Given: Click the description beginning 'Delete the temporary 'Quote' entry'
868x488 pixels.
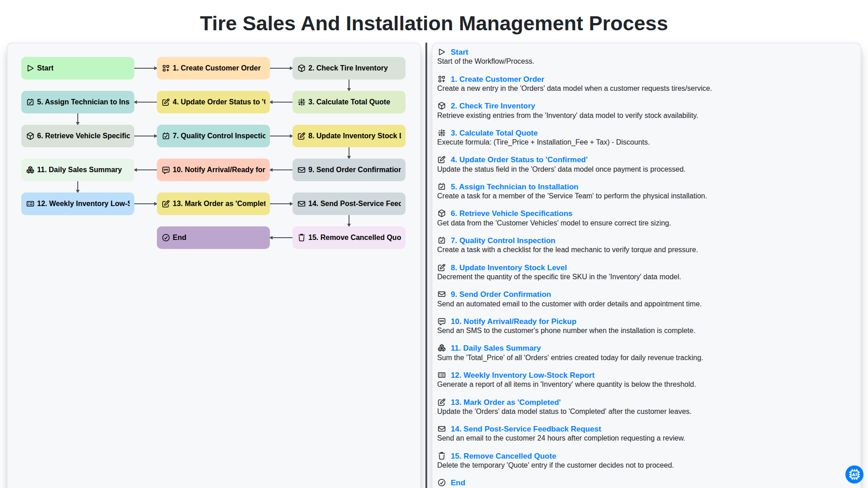Looking at the screenshot, I should [x=555, y=465].
